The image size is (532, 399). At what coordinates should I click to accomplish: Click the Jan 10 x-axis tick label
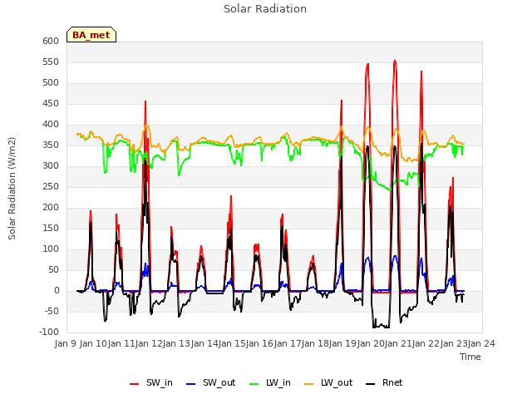click(93, 343)
